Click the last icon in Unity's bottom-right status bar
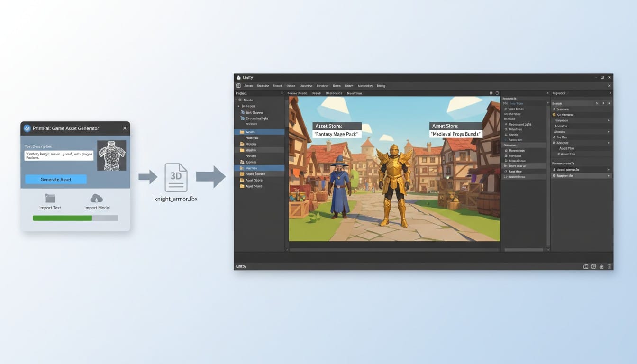Screen dimensions: 637x364 (x=610, y=267)
